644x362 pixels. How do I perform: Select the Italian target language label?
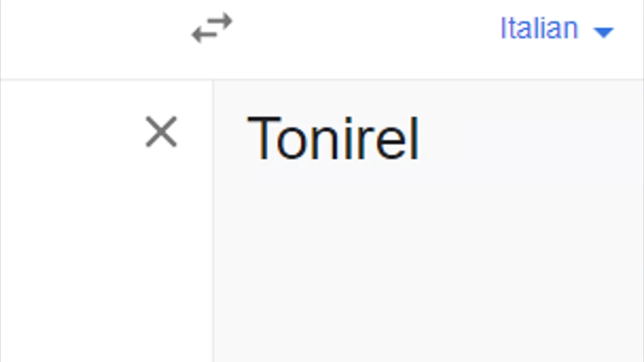(x=539, y=28)
